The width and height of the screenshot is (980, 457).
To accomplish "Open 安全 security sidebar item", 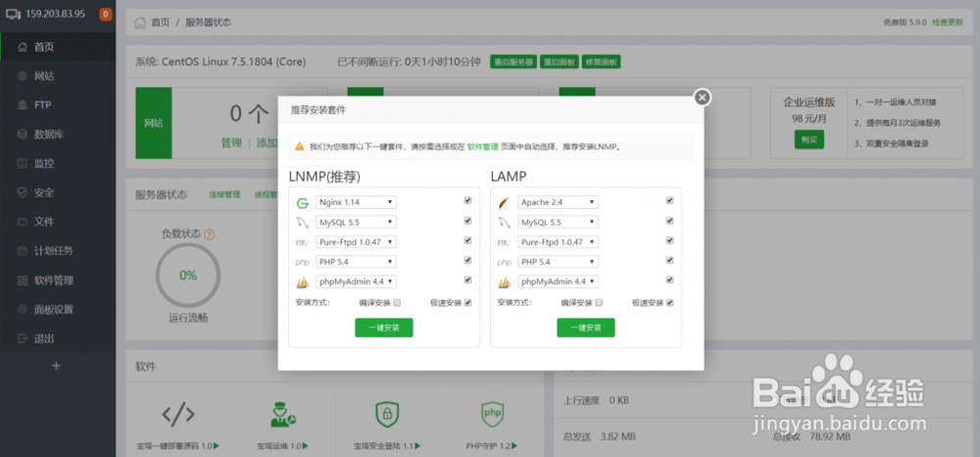I will 58,192.
